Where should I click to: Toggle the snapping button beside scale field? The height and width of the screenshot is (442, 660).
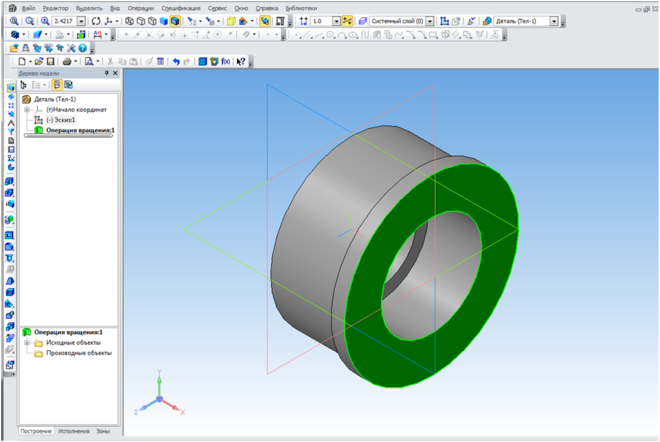click(347, 21)
